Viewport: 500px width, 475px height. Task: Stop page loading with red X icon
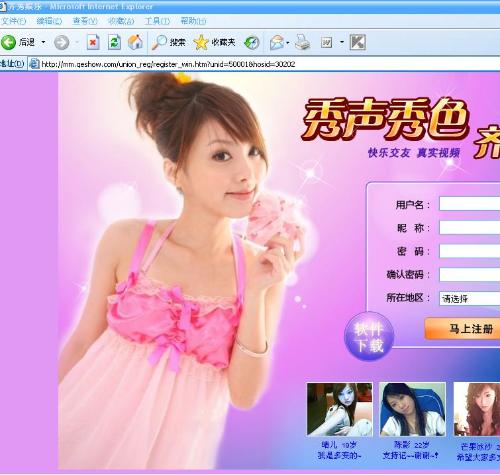(93, 42)
